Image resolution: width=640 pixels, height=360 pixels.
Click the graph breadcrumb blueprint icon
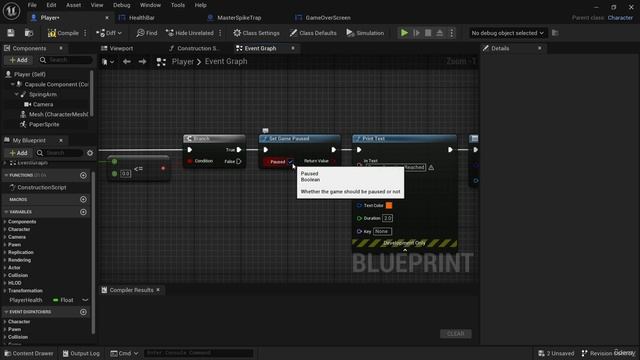coord(161,62)
